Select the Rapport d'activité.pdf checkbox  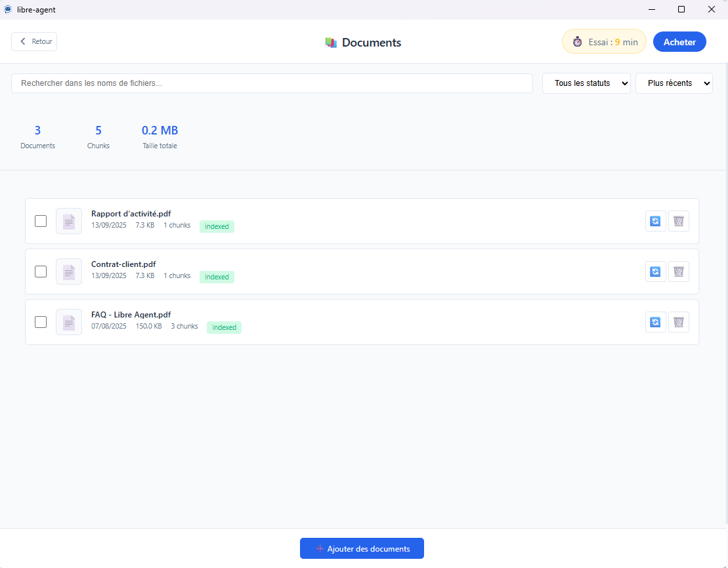click(41, 221)
